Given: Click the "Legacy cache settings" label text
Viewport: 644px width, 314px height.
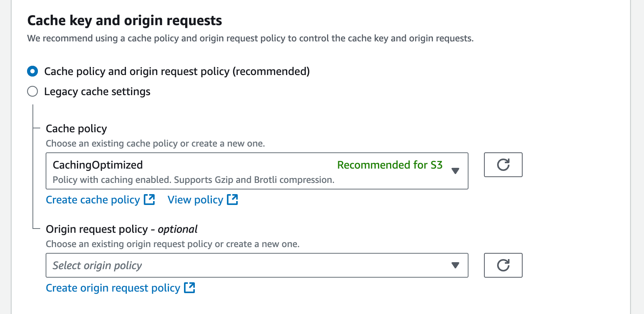Looking at the screenshot, I should (x=97, y=92).
